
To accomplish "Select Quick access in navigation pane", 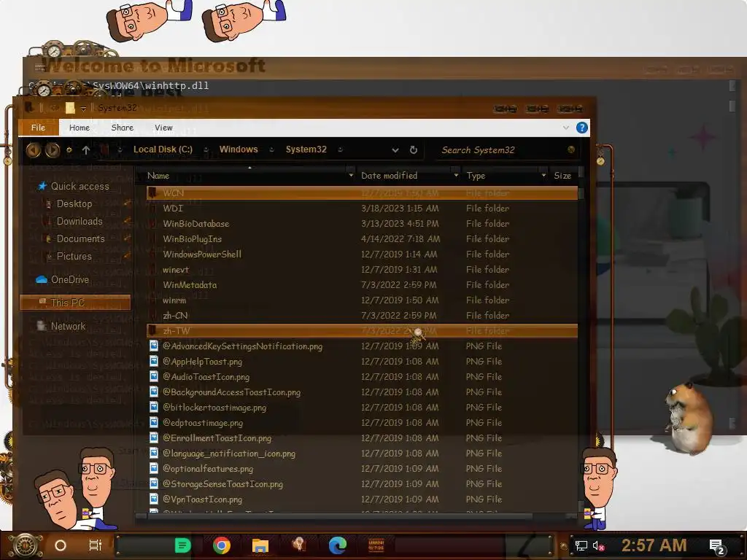I will (x=80, y=186).
